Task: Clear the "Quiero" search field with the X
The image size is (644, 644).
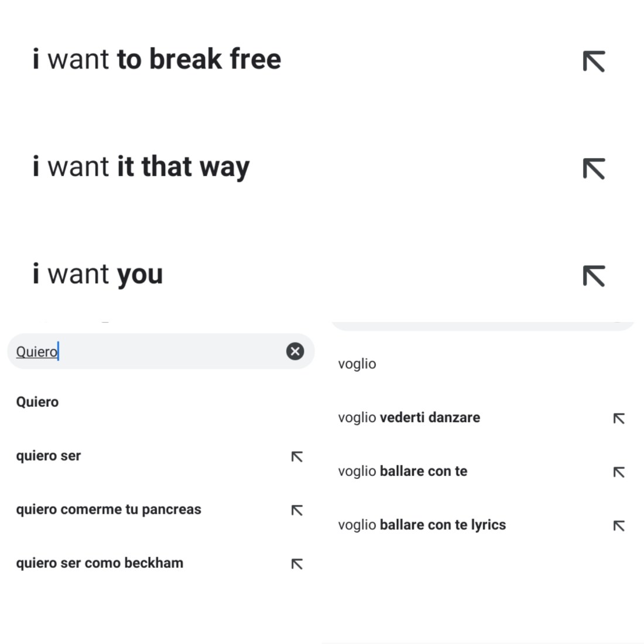Action: (x=295, y=351)
